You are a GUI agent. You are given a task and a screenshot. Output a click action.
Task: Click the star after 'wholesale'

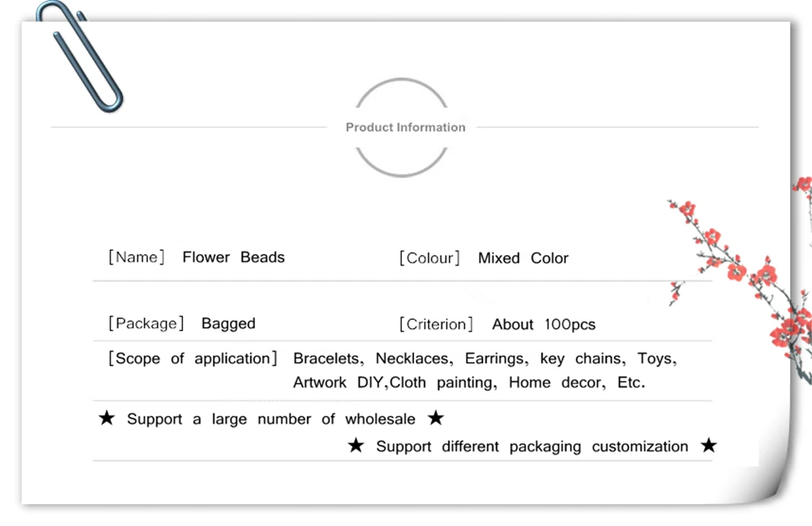click(436, 418)
